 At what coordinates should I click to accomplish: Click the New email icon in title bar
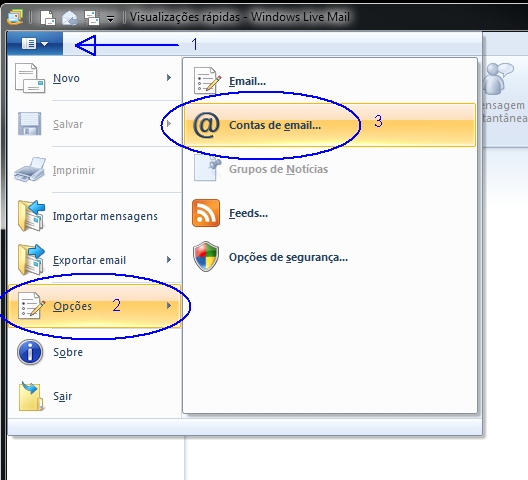(x=48, y=17)
